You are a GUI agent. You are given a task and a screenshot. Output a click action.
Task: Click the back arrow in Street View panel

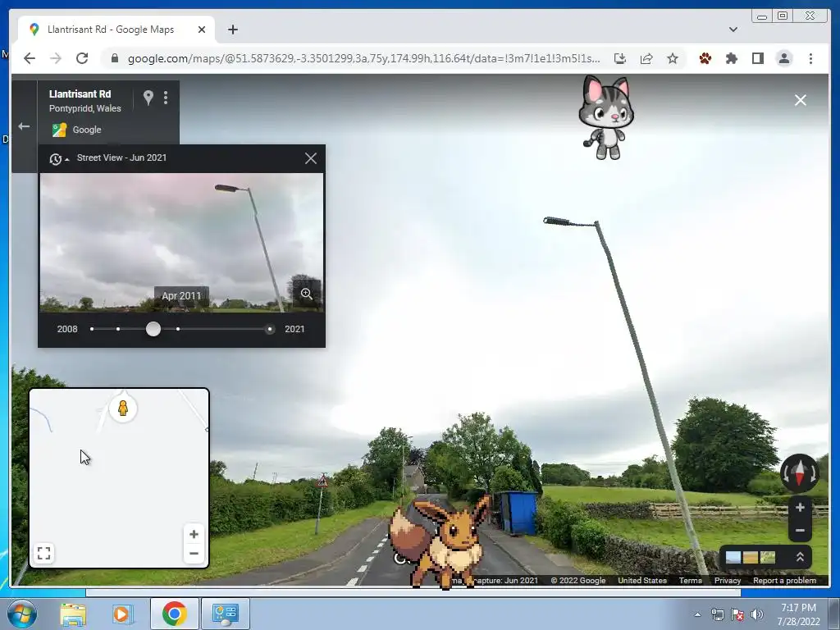(24, 126)
